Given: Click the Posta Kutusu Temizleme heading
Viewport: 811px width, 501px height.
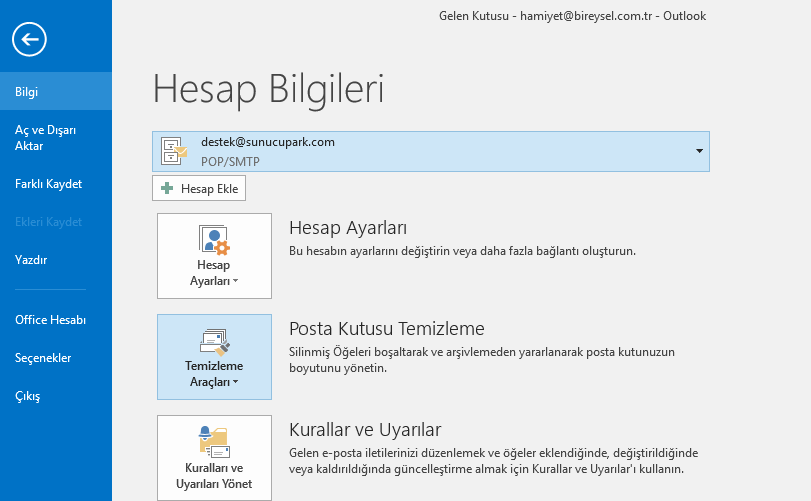Looking at the screenshot, I should point(387,329).
